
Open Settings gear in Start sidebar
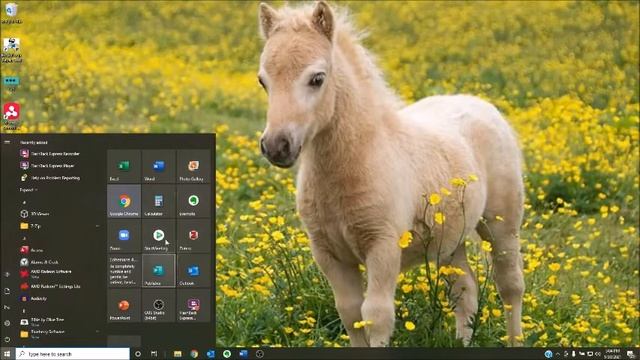click(x=7, y=323)
